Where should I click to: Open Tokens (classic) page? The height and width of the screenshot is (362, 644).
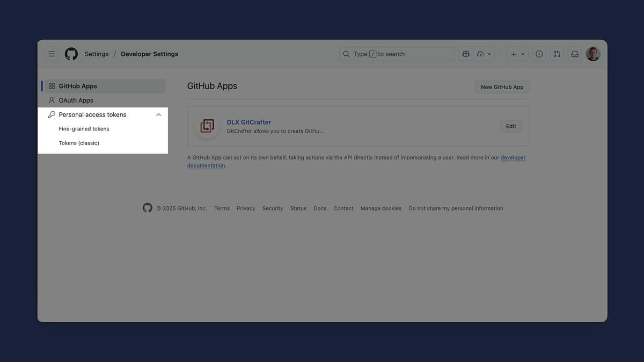[x=79, y=143]
